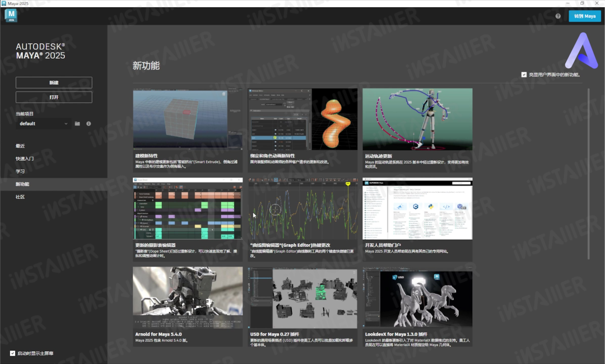The height and width of the screenshot is (364, 605).
Task: Click the USD for Maya 0.27 插件 title
Action: (274, 334)
